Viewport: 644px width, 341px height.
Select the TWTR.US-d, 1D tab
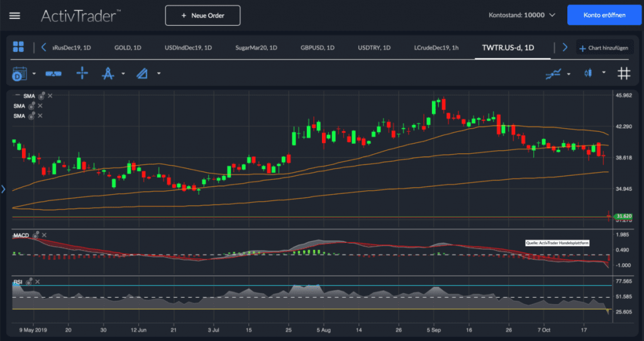coord(508,48)
